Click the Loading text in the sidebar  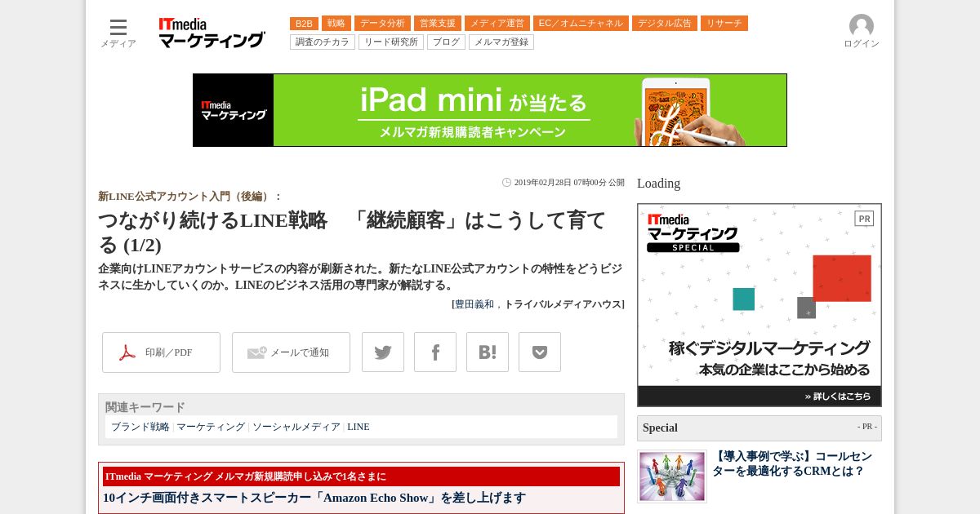[x=658, y=184]
